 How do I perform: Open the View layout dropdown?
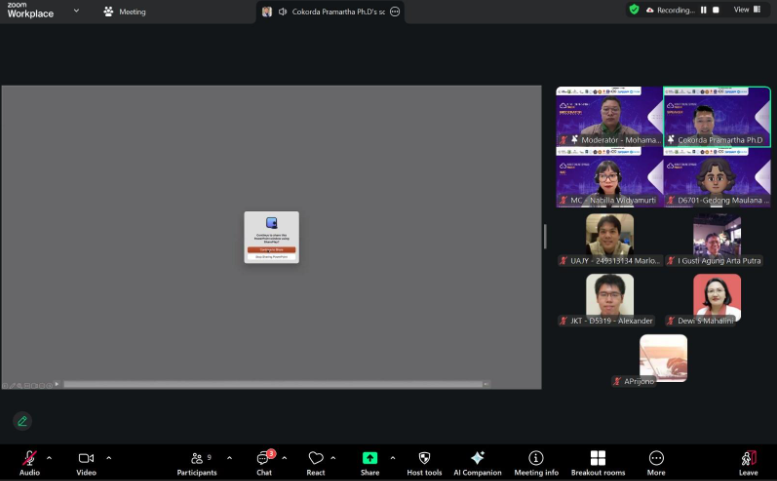coord(745,10)
